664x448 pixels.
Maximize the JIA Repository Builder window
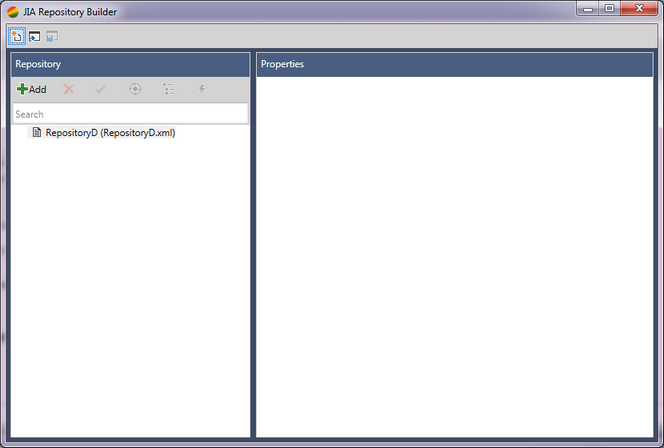click(x=609, y=9)
